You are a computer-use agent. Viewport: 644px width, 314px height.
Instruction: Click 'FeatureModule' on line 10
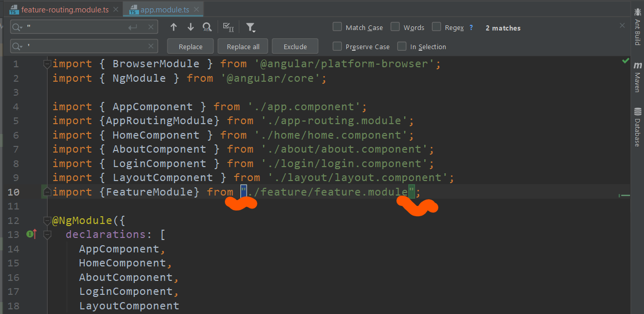pyautogui.click(x=149, y=192)
